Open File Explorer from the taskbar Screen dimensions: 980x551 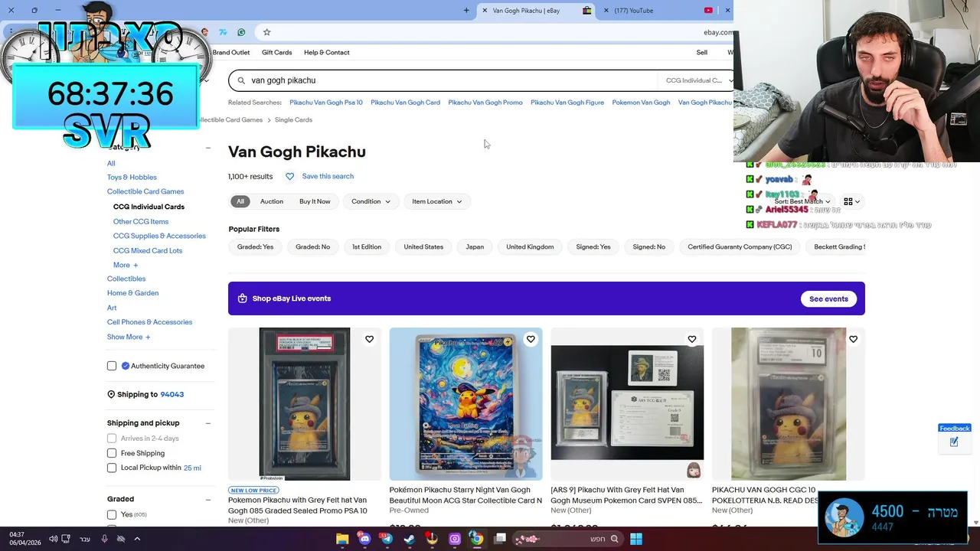coord(342,539)
